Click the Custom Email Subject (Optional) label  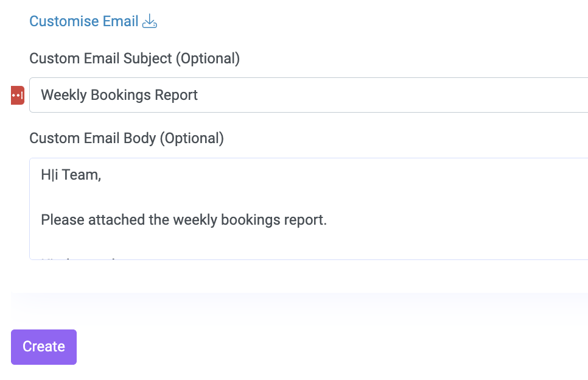pos(135,59)
